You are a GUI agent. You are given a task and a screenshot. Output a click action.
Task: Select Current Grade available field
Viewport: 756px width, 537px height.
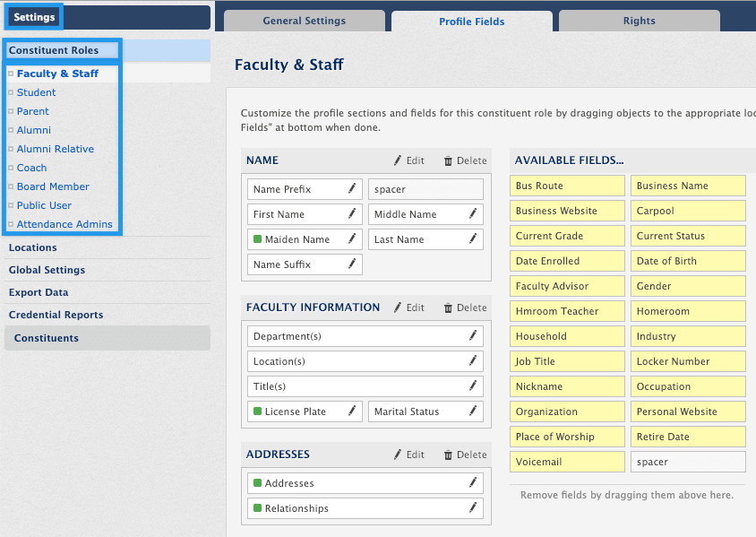(x=567, y=236)
